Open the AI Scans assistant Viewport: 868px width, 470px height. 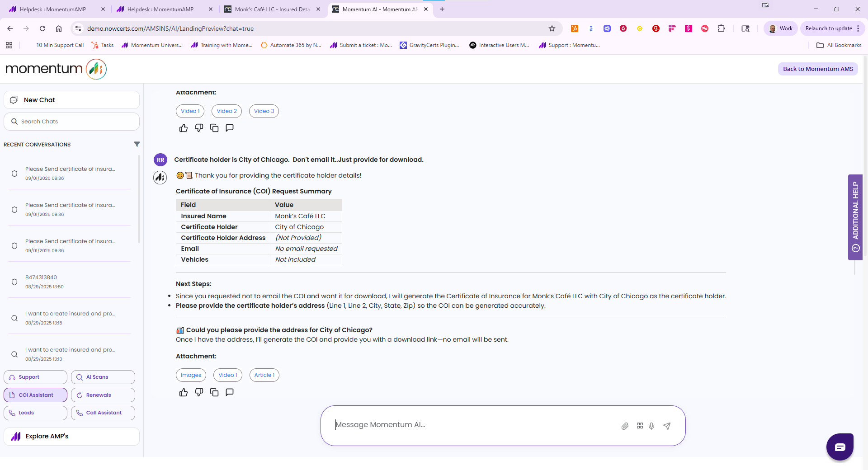103,377
